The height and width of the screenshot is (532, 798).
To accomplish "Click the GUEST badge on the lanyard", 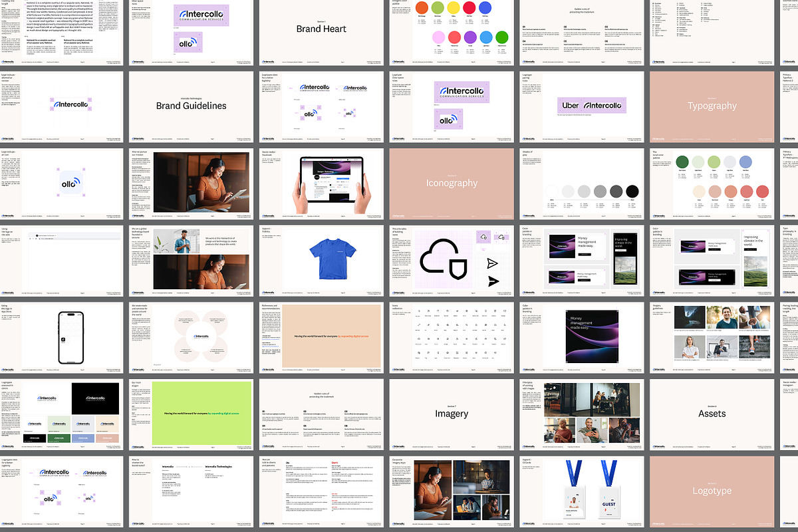I will [610, 503].
